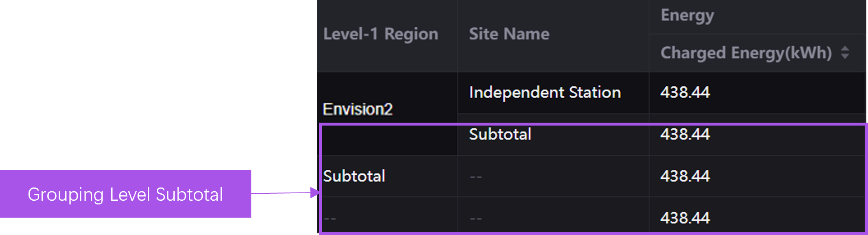Image resolution: width=868 pixels, height=235 pixels.
Task: Select Subtotal cell under Site Name column
Action: tap(500, 135)
